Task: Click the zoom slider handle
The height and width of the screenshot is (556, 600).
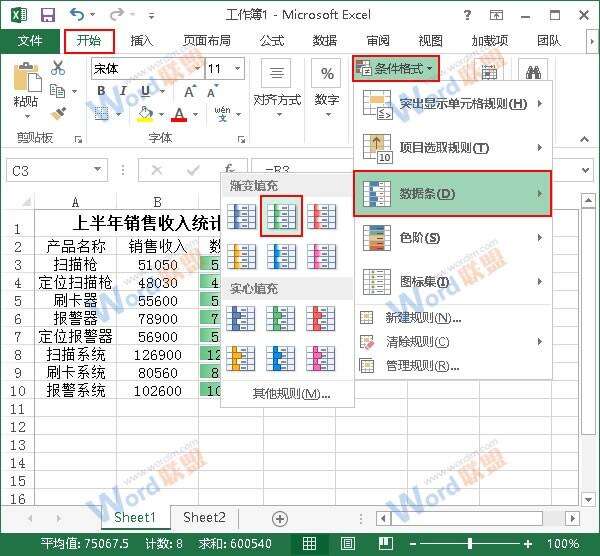Action: (x=470, y=543)
